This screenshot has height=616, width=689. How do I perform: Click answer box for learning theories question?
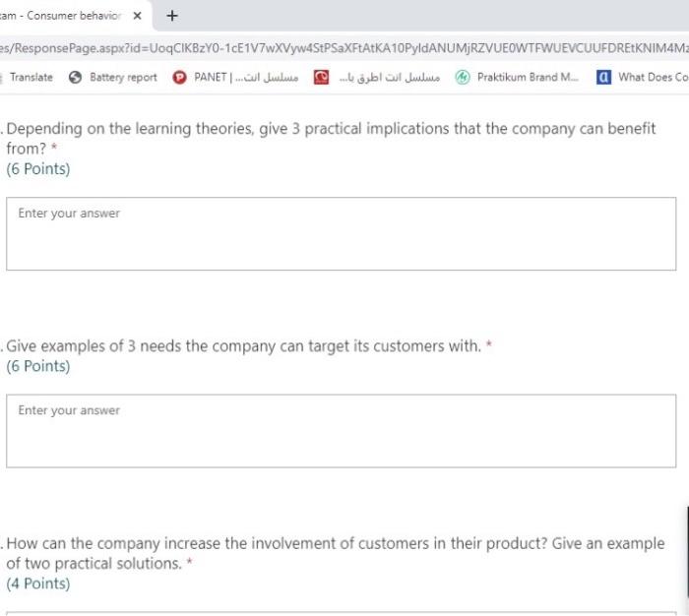point(341,234)
